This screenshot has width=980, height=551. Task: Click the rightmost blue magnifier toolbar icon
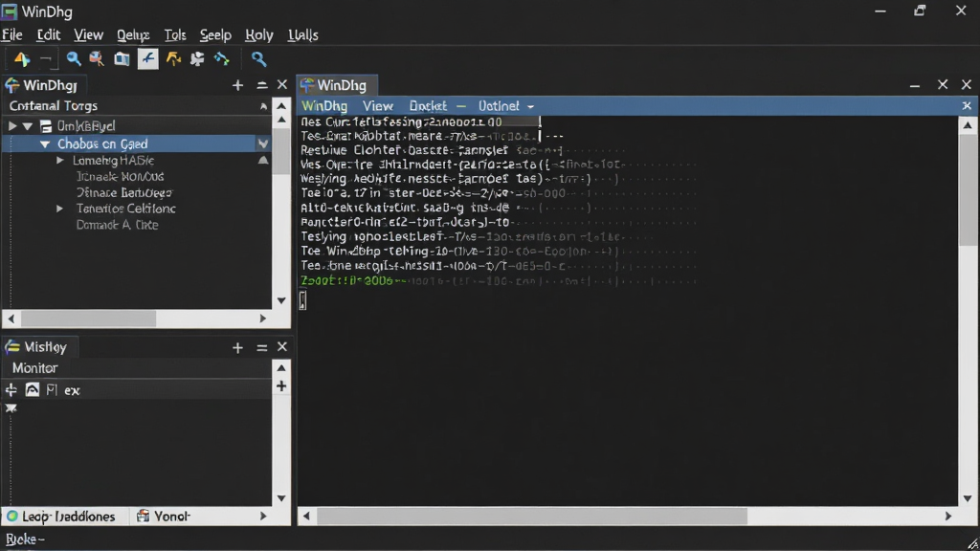coord(258,58)
